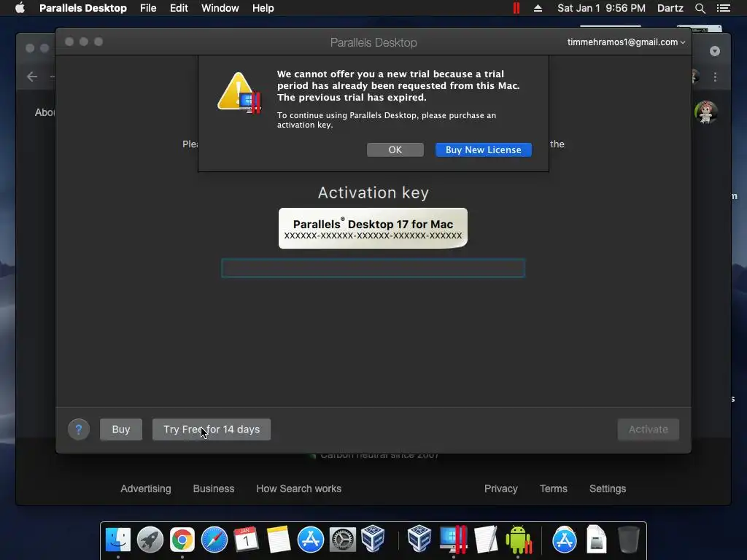The width and height of the screenshot is (747, 560).
Task: Open the disk image file icon in dock
Action: (x=596, y=540)
